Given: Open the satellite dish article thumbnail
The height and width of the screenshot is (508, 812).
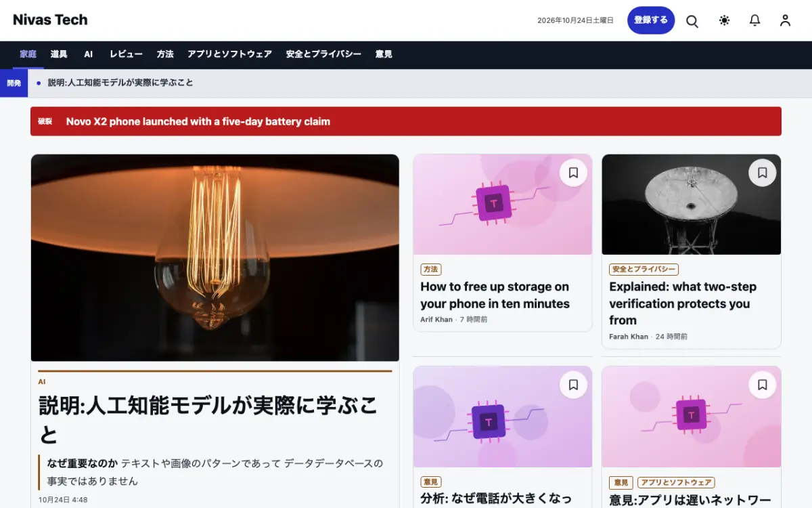Looking at the screenshot, I should pyautogui.click(x=692, y=205).
